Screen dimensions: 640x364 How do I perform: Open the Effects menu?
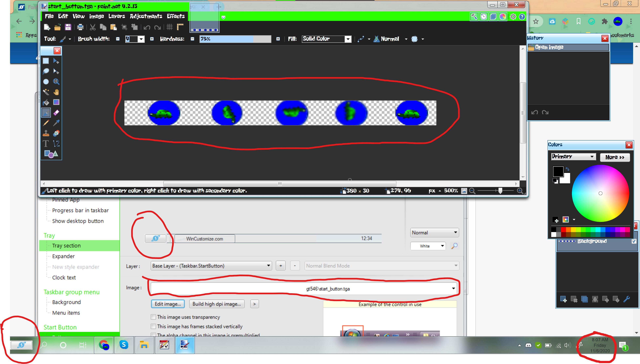pos(176,16)
